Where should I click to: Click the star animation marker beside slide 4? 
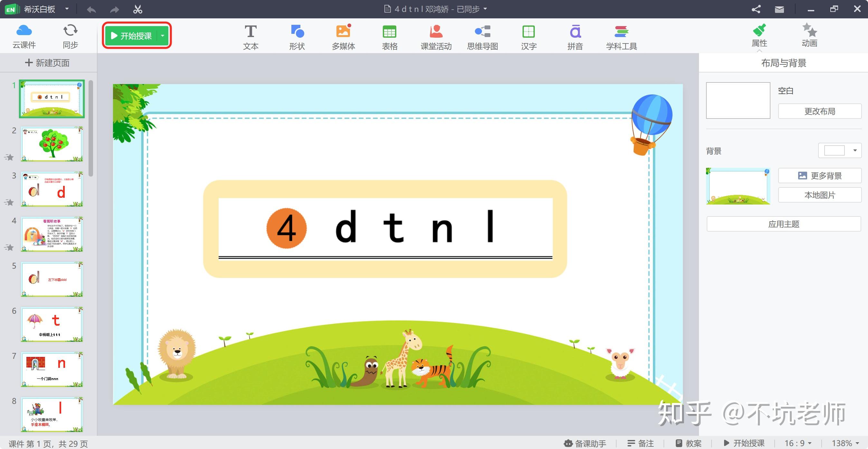(x=9, y=247)
